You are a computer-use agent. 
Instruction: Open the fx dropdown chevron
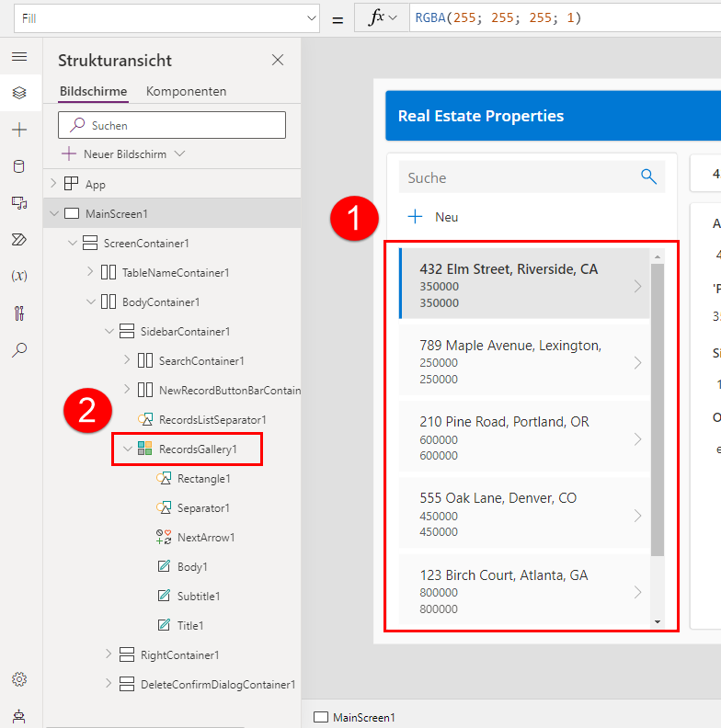click(x=393, y=17)
